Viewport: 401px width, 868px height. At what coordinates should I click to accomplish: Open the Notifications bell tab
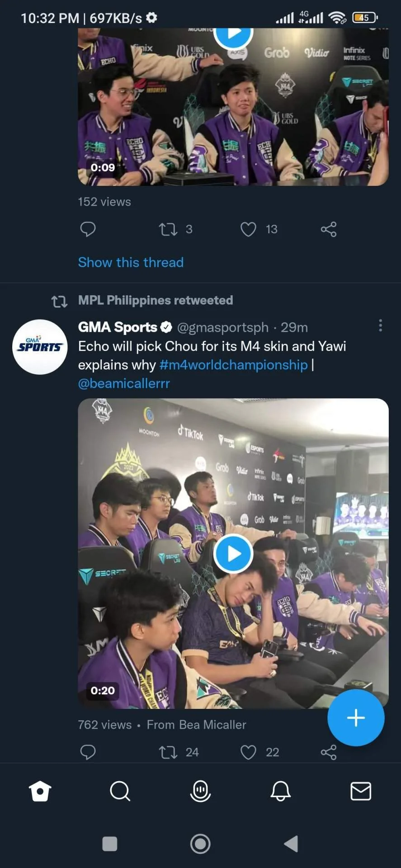(281, 791)
